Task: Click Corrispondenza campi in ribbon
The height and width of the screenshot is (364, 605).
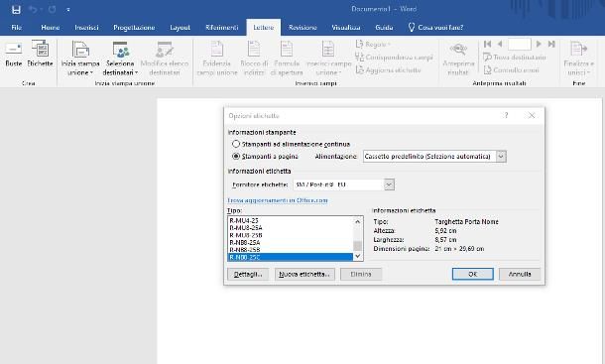Action: click(x=394, y=58)
